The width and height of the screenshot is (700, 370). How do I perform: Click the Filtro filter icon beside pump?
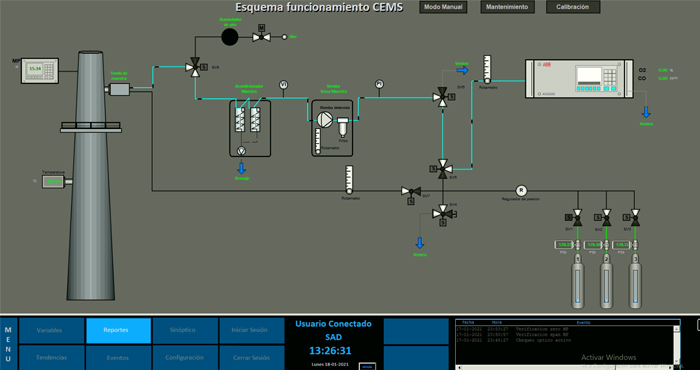343,127
